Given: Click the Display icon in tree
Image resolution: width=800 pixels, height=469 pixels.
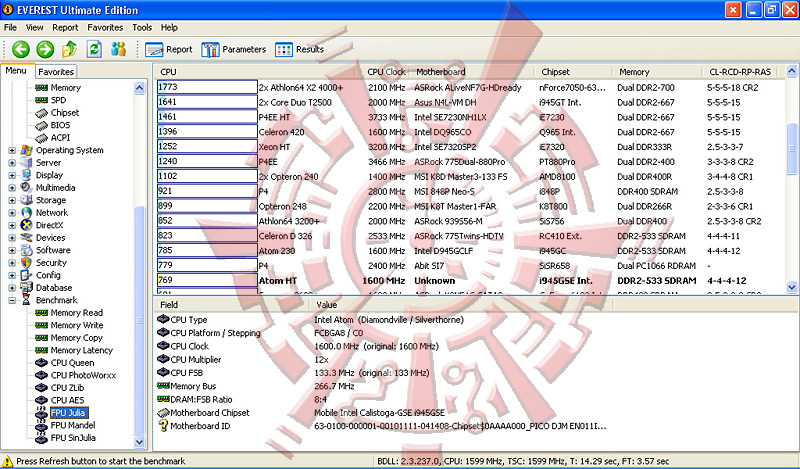Looking at the screenshot, I should click(x=27, y=175).
